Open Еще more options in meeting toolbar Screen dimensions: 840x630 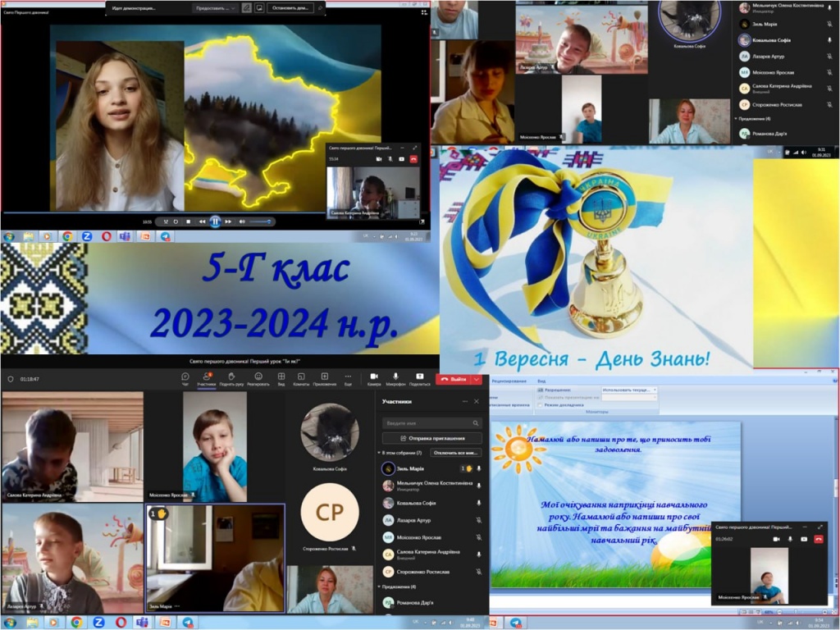click(x=348, y=378)
